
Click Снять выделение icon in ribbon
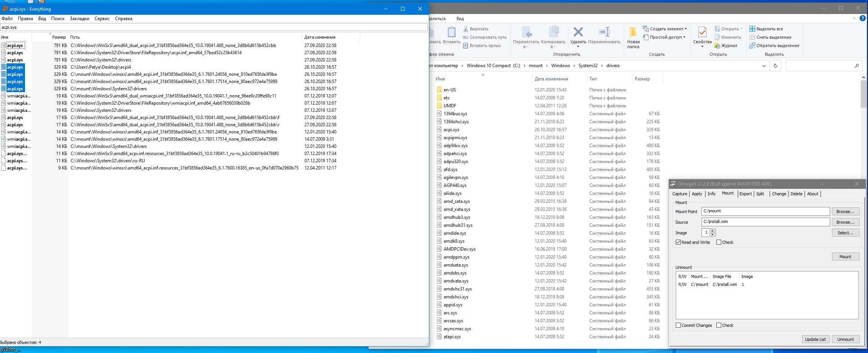click(752, 37)
